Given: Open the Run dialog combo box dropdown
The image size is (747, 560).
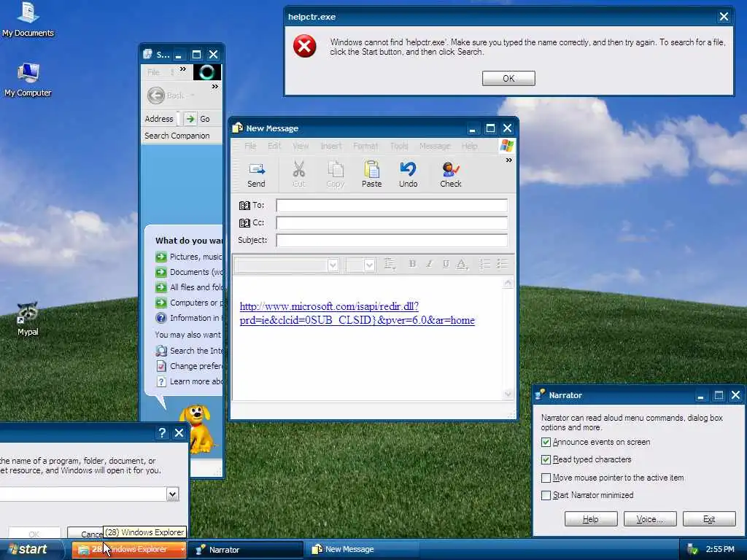Looking at the screenshot, I should tap(172, 494).
